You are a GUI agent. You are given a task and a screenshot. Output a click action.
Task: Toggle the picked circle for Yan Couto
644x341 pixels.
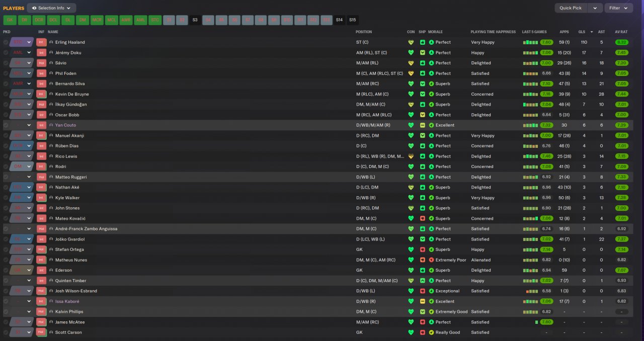point(6,125)
